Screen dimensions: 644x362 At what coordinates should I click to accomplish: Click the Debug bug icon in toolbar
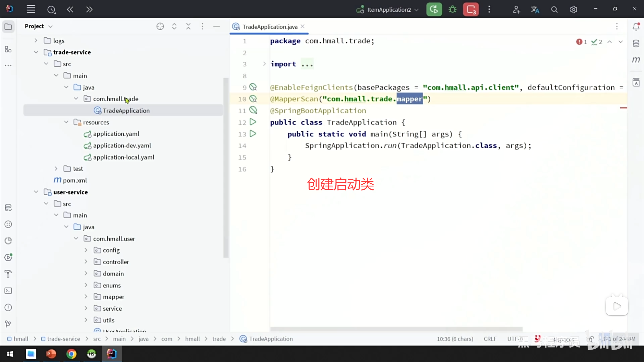pyautogui.click(x=452, y=9)
